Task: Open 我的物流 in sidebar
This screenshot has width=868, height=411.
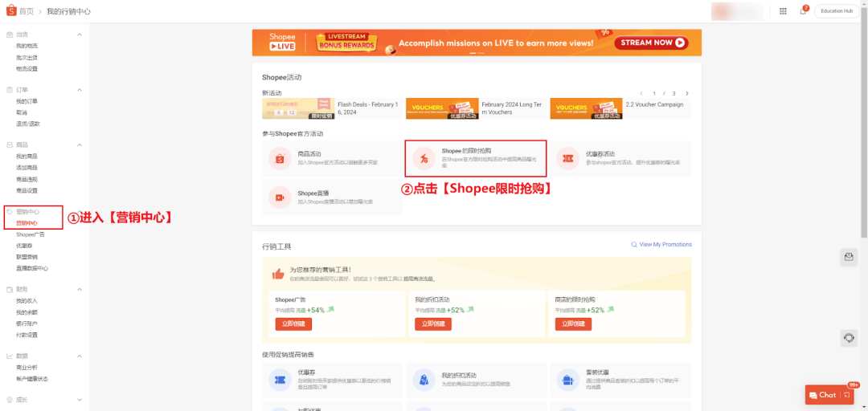Action: 27,46
